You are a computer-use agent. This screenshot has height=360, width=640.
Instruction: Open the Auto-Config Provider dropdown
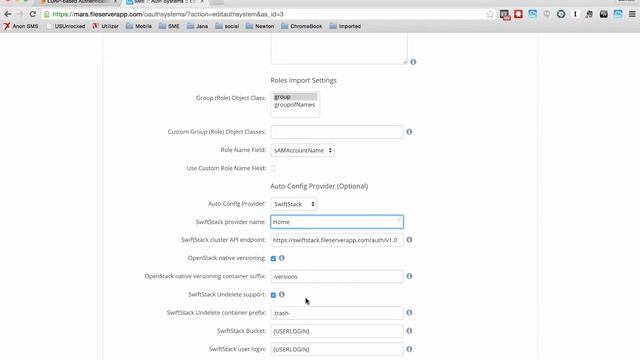(x=293, y=204)
